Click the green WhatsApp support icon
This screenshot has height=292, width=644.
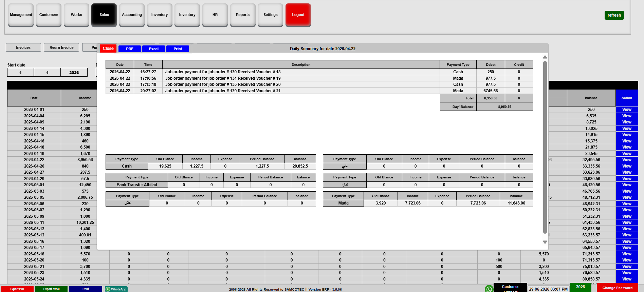[489, 289]
